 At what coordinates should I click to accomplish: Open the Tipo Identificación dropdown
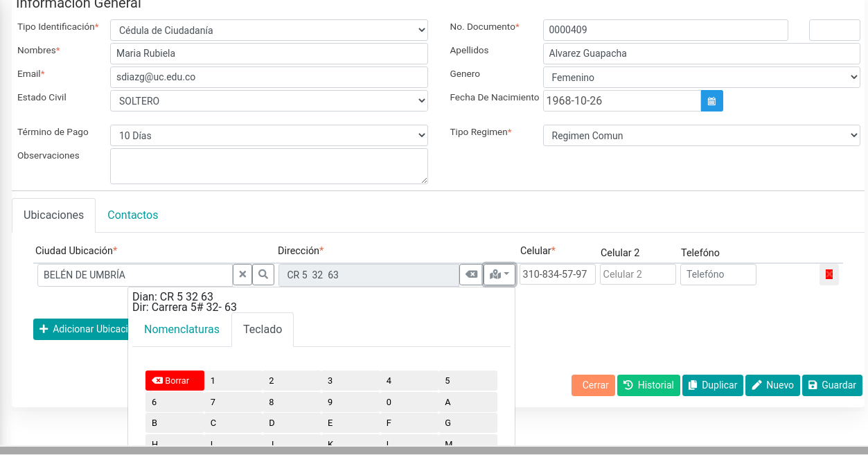pyautogui.click(x=269, y=30)
